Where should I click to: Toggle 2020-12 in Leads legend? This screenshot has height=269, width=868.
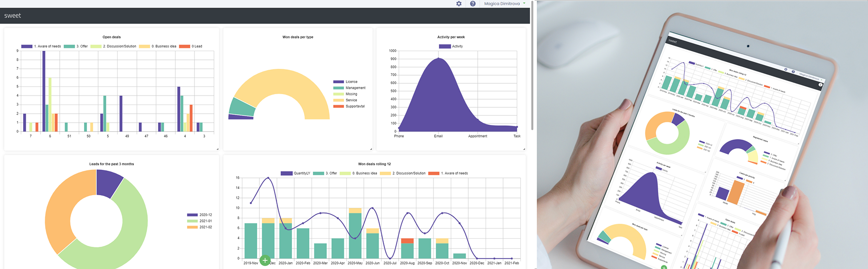[x=199, y=215]
